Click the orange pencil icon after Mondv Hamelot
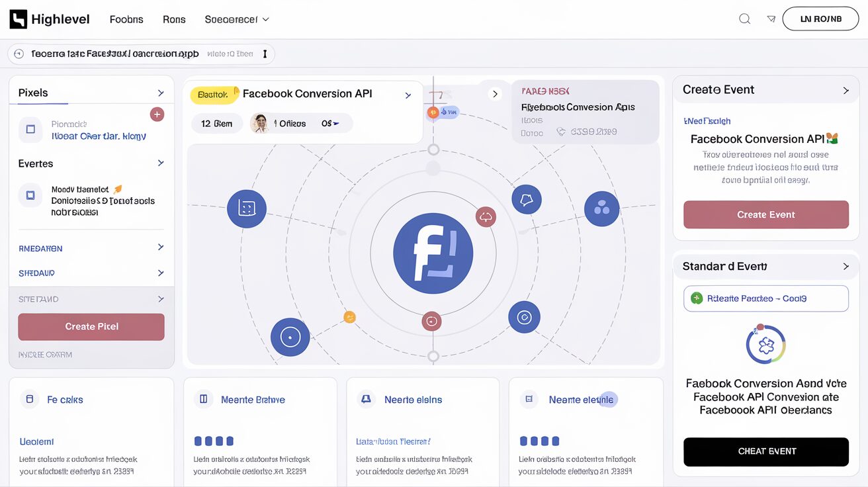This screenshot has width=868, height=487. (118, 189)
